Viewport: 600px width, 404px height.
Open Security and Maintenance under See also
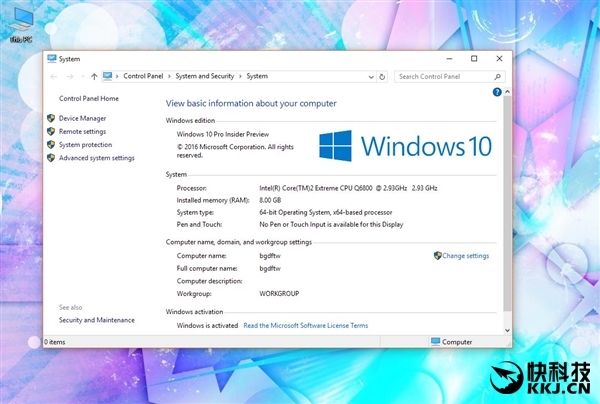point(96,320)
